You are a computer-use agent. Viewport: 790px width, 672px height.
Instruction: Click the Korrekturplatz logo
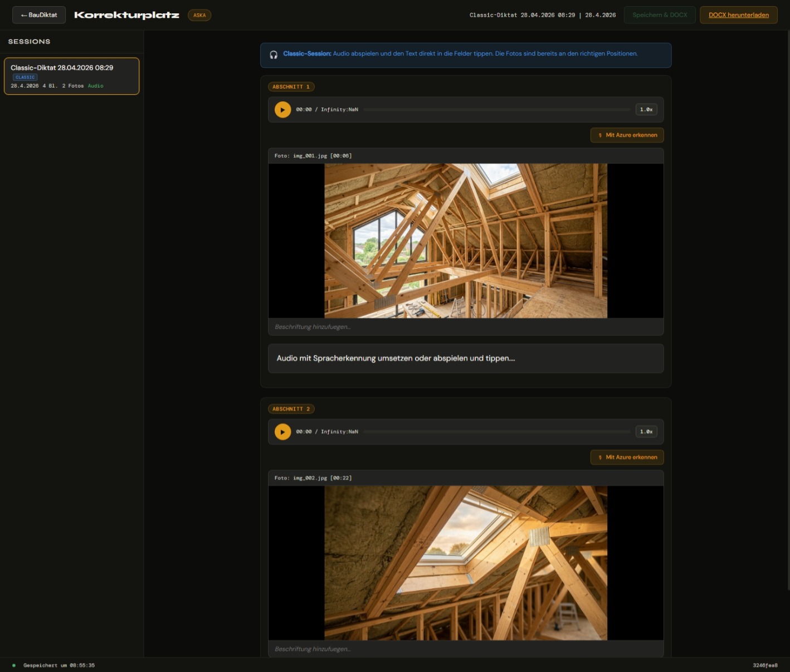click(126, 15)
